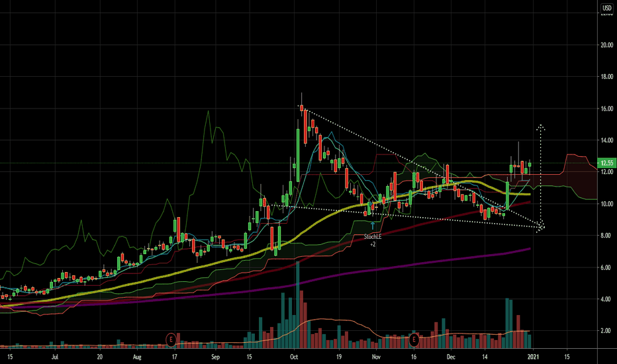Image resolution: width=617 pixels, height=364 pixels.
Task: Click the 16.00 price axis label
Action: (607, 109)
